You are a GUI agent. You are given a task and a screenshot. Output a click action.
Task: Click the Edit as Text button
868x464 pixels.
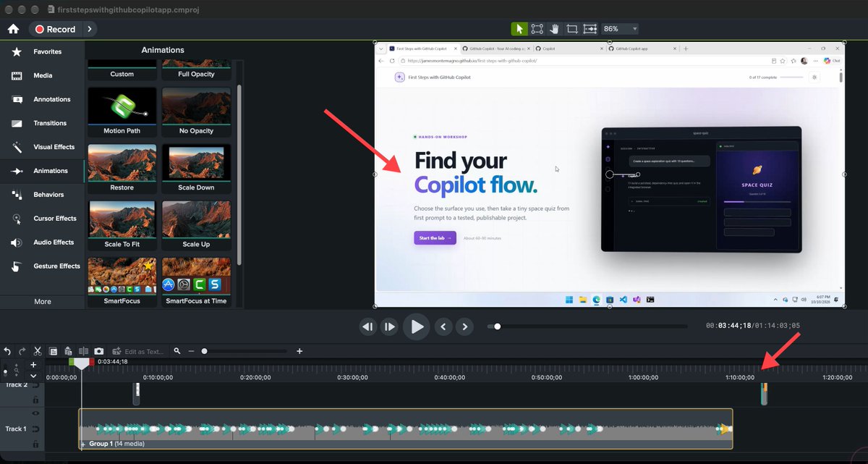(x=137, y=351)
